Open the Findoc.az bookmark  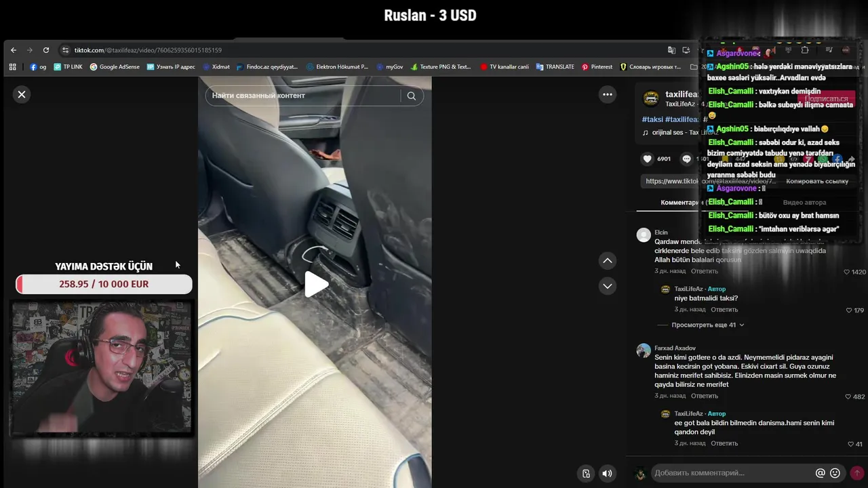point(267,67)
